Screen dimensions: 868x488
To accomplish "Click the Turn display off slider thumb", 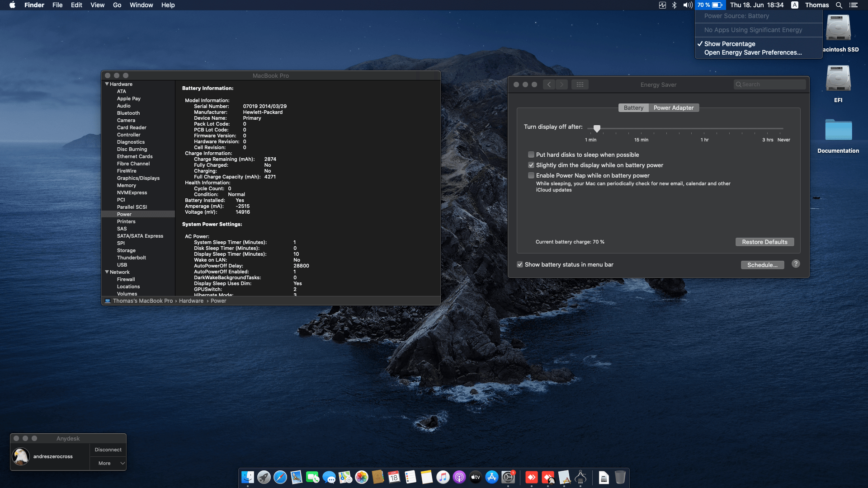I will pos(597,128).
